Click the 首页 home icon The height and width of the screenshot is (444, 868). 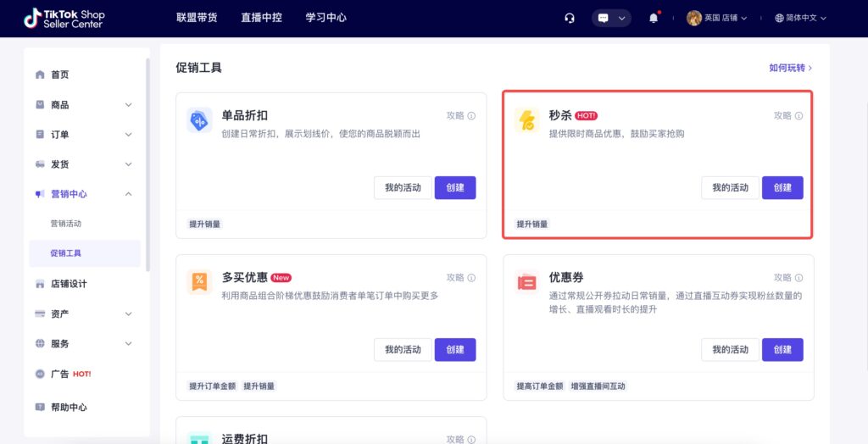tap(40, 75)
